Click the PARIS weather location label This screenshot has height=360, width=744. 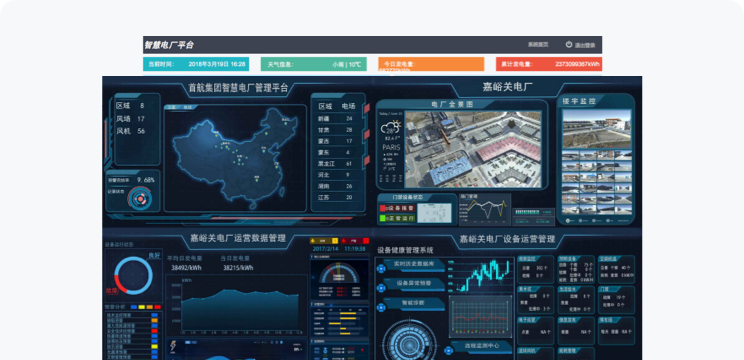click(391, 148)
